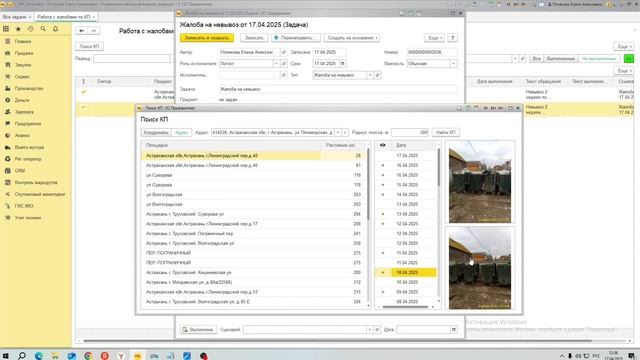Click main window bottom horizontal scrollbar
The width and height of the screenshot is (640, 360).
(337, 341)
